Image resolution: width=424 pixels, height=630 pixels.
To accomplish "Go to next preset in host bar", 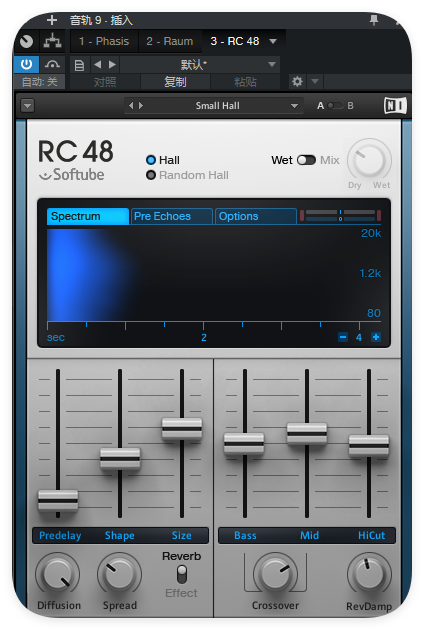I will 112,64.
